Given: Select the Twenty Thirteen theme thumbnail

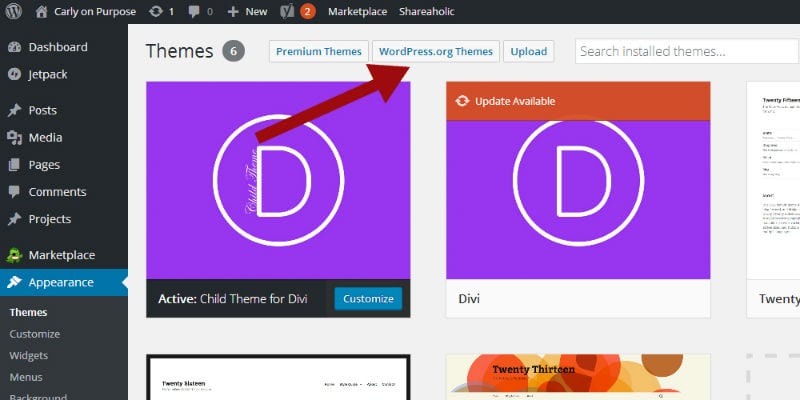Looking at the screenshot, I should (x=578, y=378).
